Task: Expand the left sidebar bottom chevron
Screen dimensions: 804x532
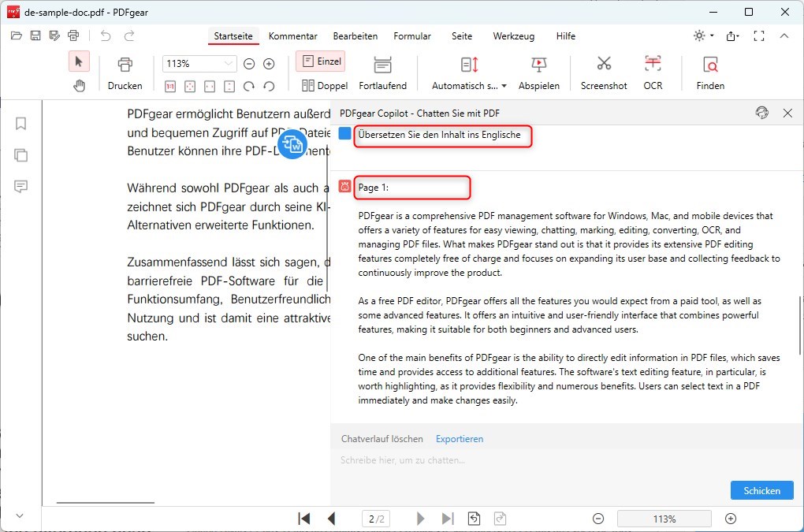Action: pyautogui.click(x=20, y=515)
